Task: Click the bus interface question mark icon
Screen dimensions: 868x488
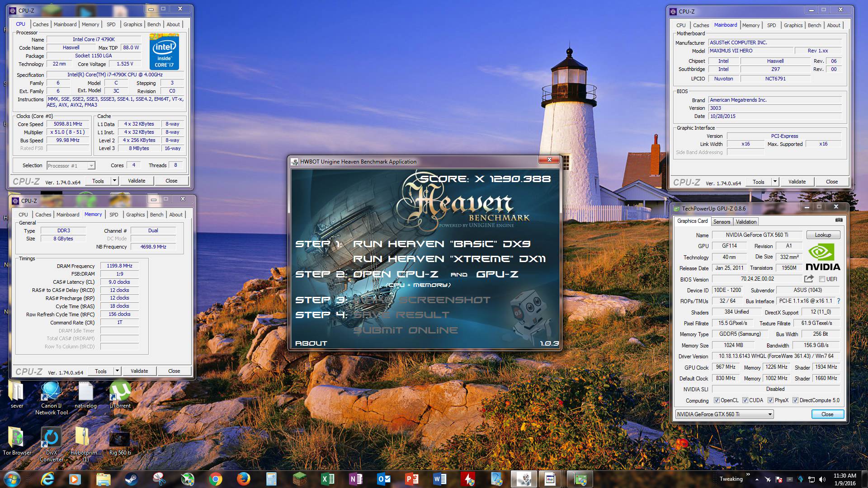Action: coord(839,301)
